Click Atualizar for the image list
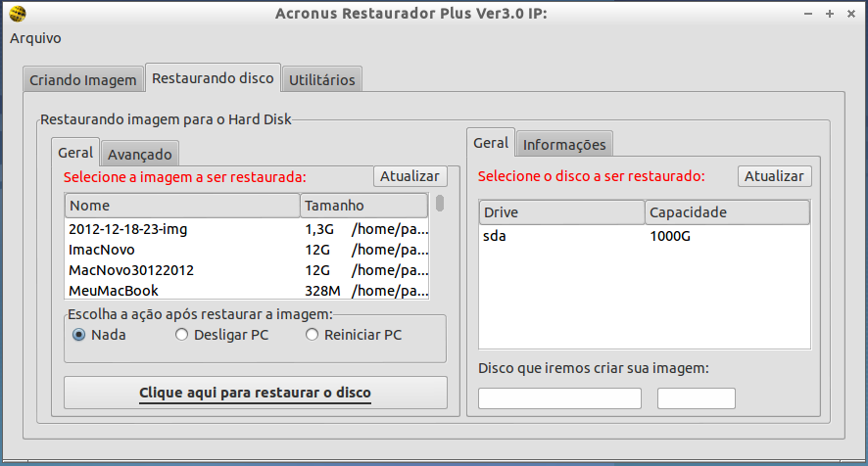 tap(410, 176)
